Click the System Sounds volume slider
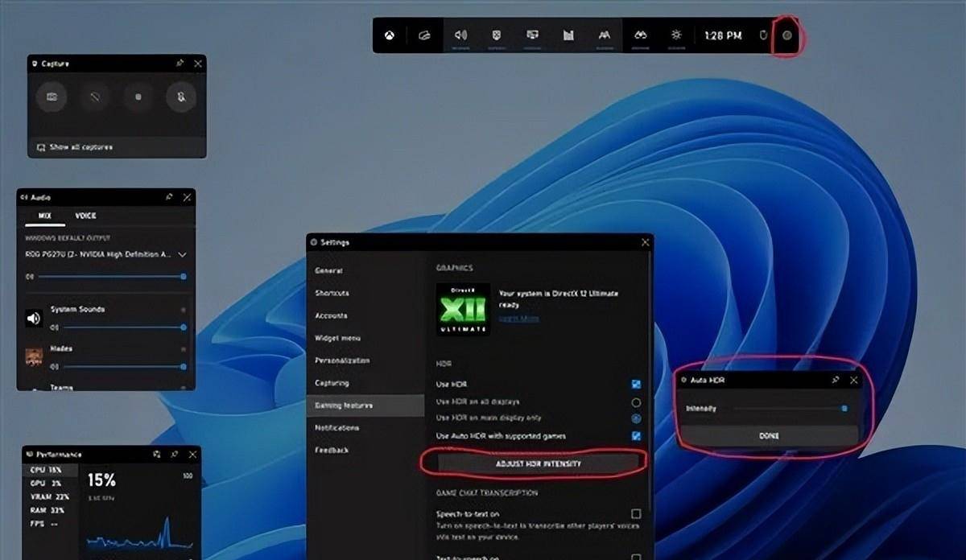This screenshot has width=966, height=560. pyautogui.click(x=125, y=327)
